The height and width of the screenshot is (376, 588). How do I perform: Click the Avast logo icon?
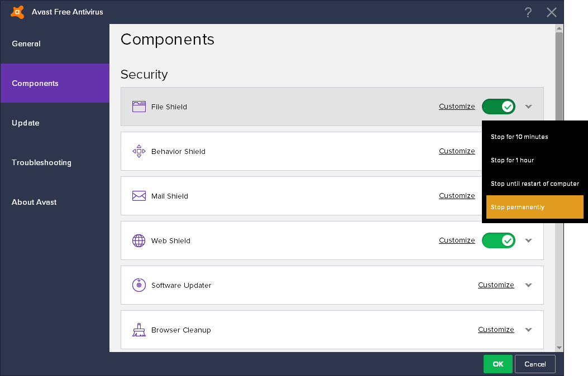pyautogui.click(x=17, y=12)
